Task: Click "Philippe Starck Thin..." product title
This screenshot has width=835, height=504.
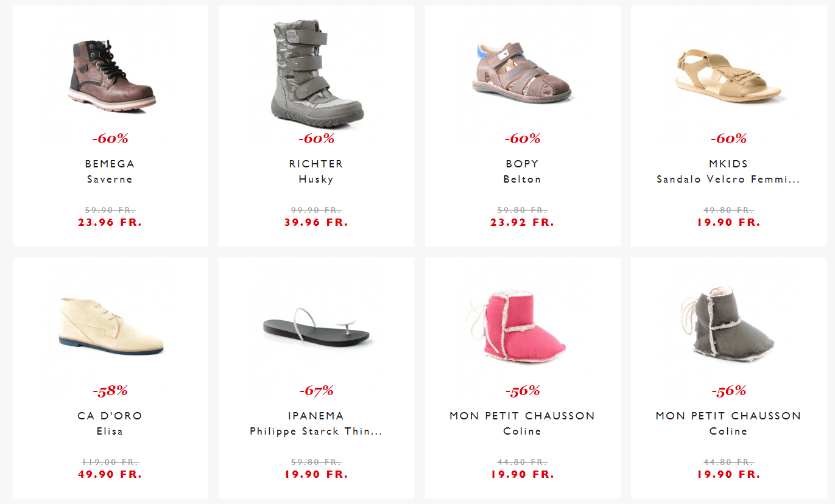Action: coord(316,432)
